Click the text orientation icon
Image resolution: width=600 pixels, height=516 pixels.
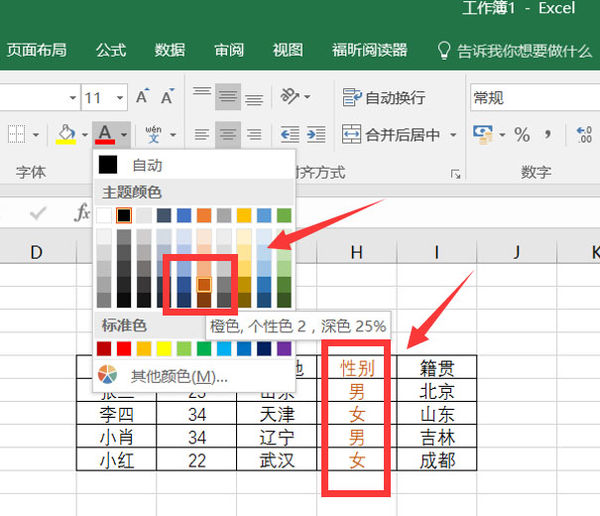coord(291,97)
